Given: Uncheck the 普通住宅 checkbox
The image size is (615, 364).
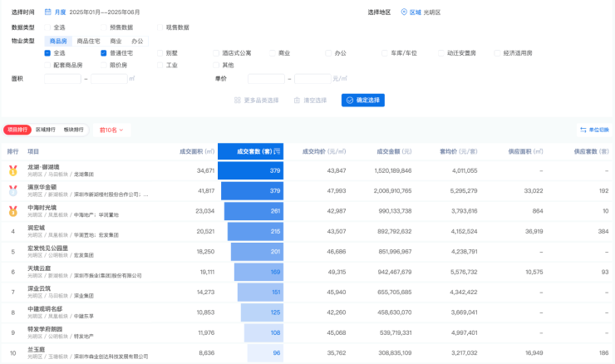Looking at the screenshot, I should point(104,52).
